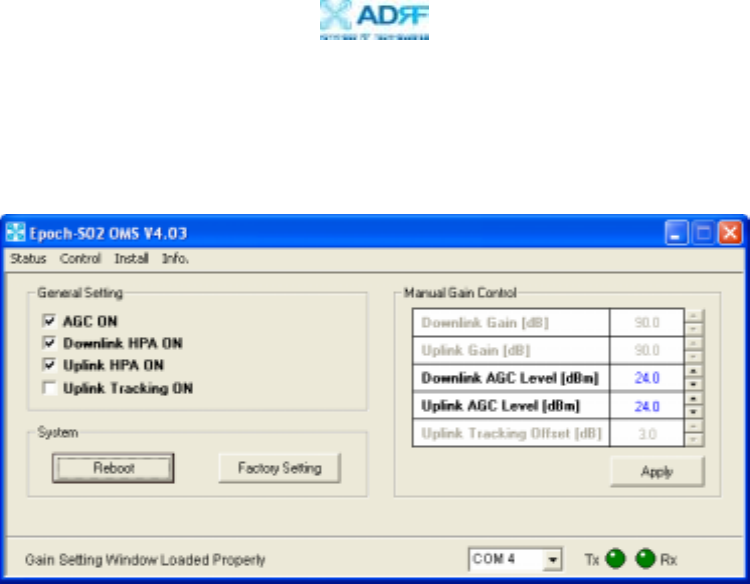
Task: Click the Epoch-S02 OMS title bar app icon
Action: coord(15,232)
